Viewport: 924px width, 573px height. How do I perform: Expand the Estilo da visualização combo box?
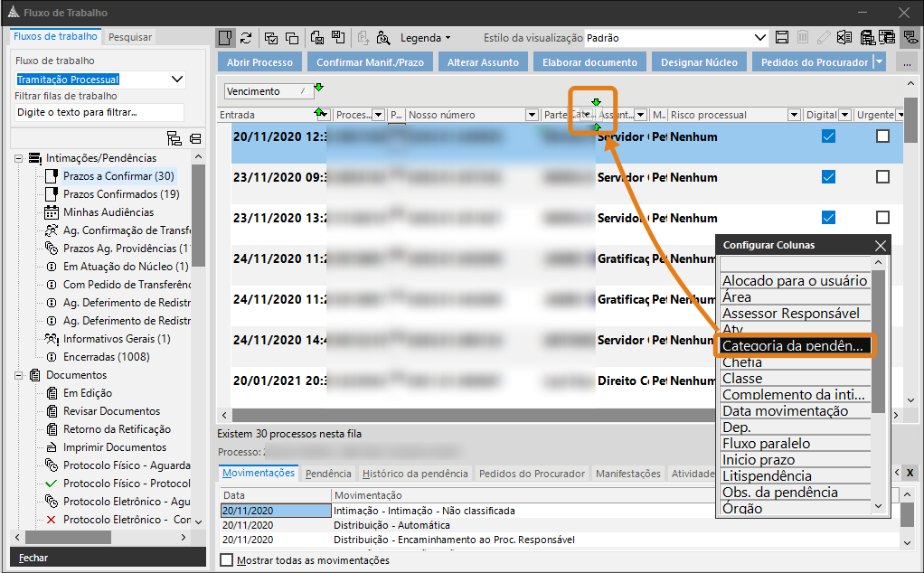coord(759,38)
